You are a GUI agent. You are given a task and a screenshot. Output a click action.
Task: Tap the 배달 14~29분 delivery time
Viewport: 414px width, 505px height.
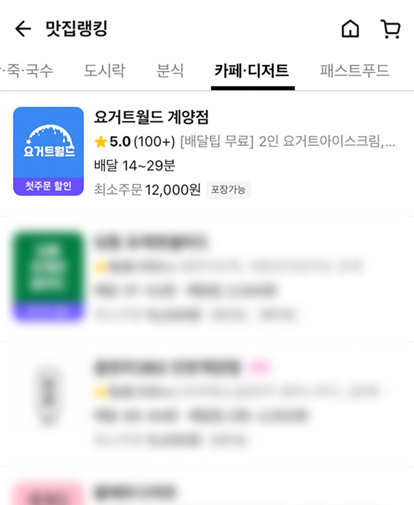(x=134, y=165)
